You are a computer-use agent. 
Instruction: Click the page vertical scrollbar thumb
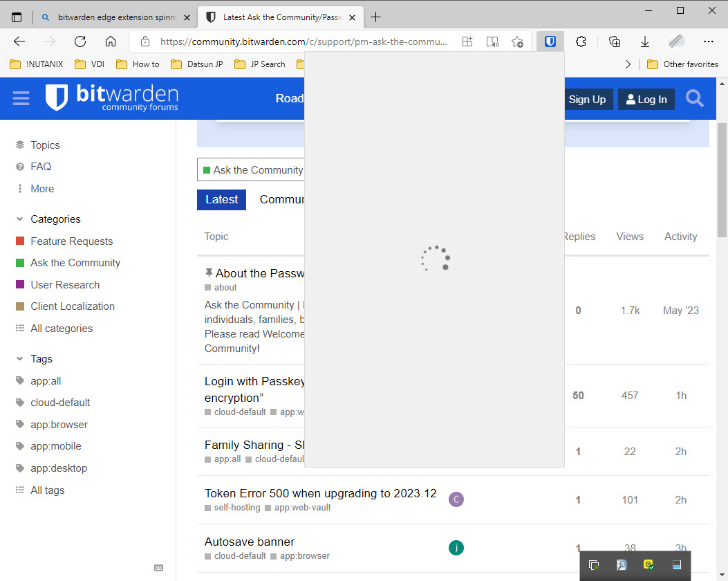[x=722, y=181]
